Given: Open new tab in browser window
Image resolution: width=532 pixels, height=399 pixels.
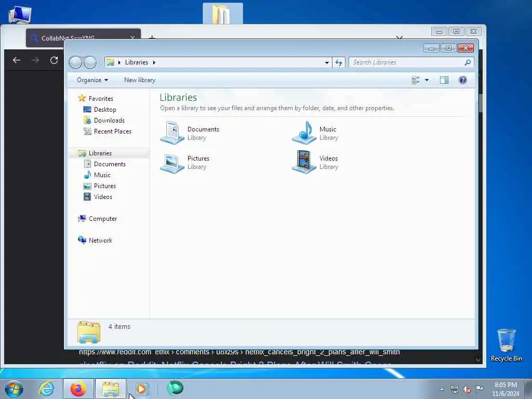Looking at the screenshot, I should pyautogui.click(x=152, y=37).
